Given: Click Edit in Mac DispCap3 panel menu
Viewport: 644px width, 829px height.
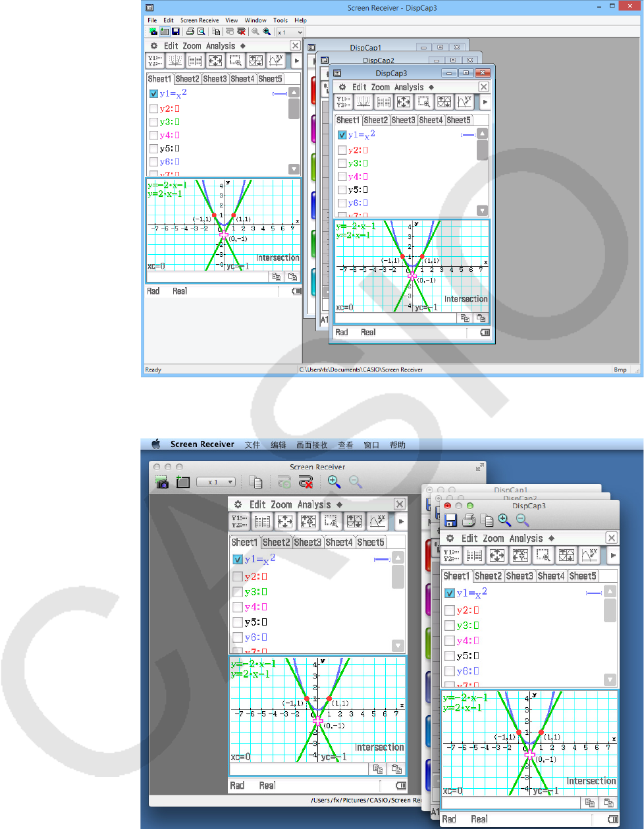Looking at the screenshot, I should [470, 538].
